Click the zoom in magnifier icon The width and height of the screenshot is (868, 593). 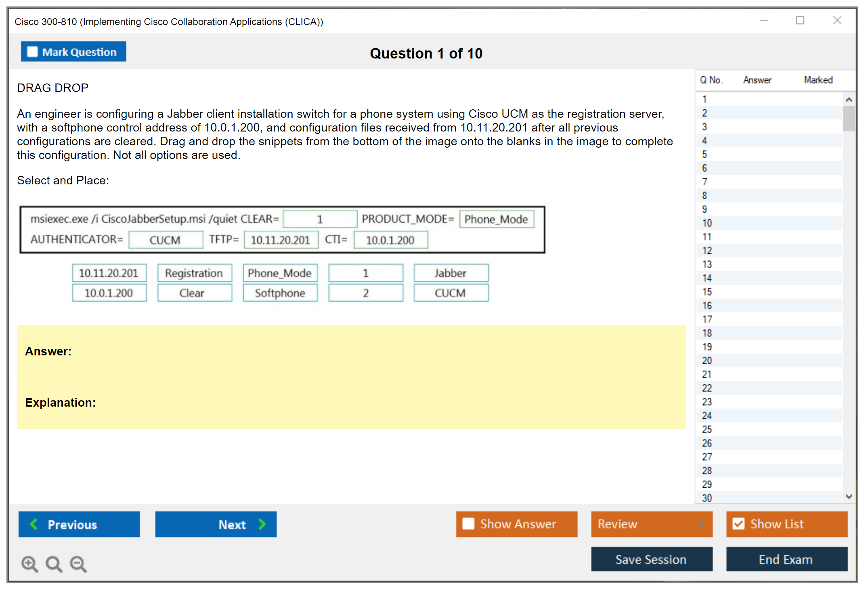coord(29,564)
